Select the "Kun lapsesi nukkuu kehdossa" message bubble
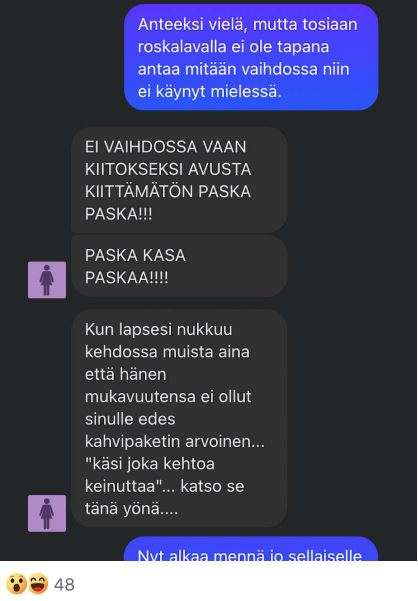Image resolution: width=418 pixels, height=601 pixels. click(x=179, y=419)
